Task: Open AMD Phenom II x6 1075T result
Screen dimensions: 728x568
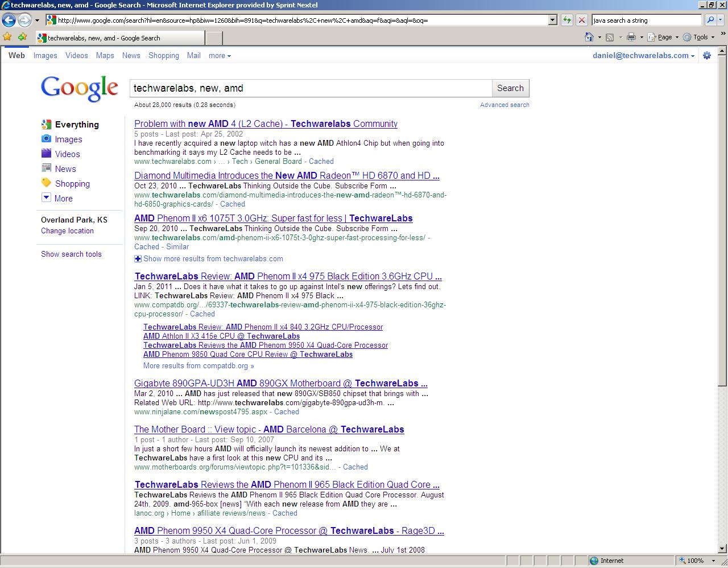Action: pyautogui.click(x=274, y=219)
